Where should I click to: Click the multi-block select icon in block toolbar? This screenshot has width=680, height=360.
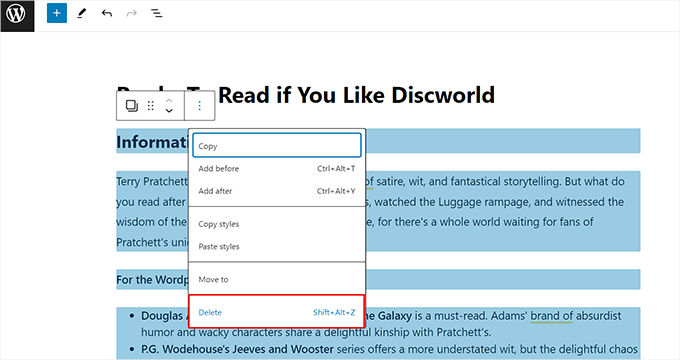point(132,106)
